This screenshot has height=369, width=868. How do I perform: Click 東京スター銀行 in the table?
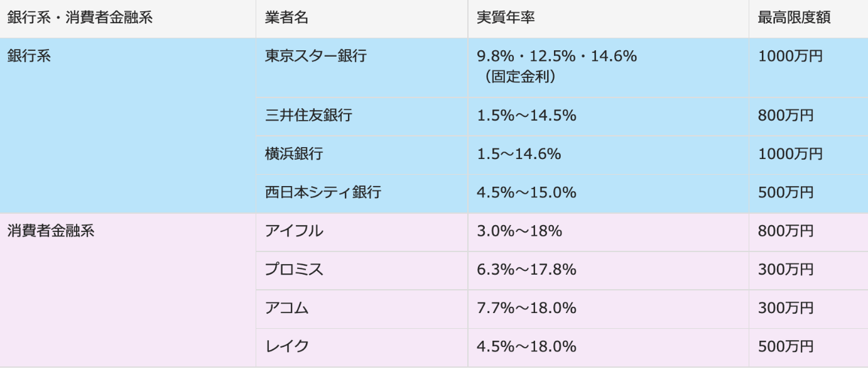[x=316, y=56]
